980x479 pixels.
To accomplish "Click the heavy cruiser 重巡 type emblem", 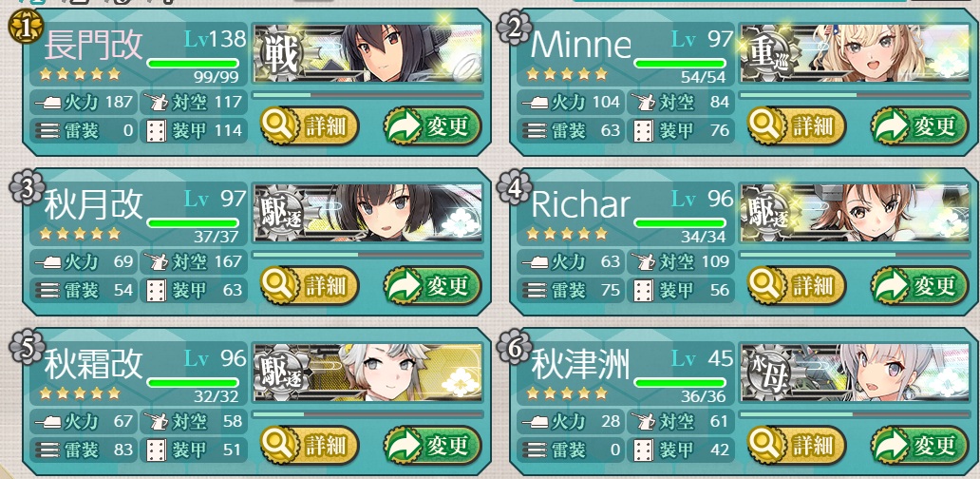I will 766,53.
